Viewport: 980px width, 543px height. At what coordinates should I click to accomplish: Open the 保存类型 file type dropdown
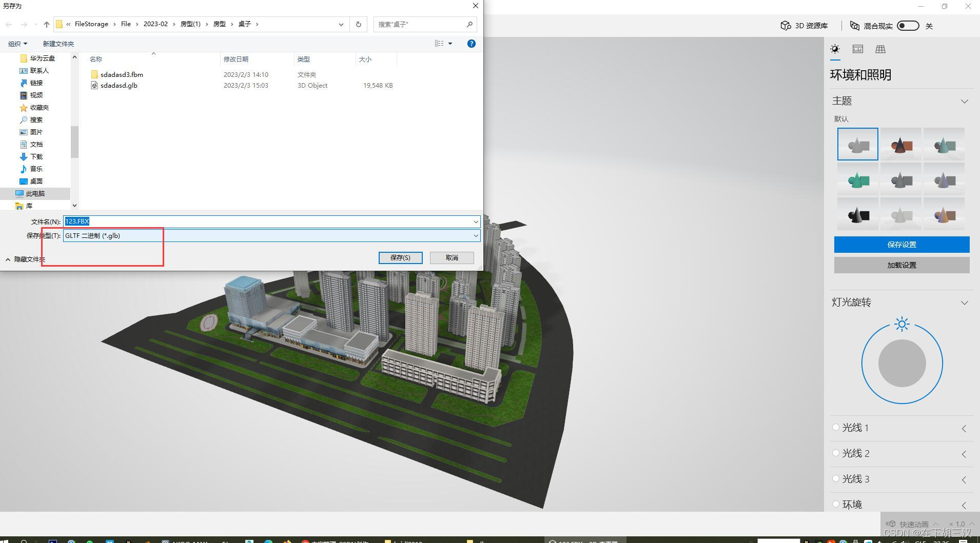271,236
